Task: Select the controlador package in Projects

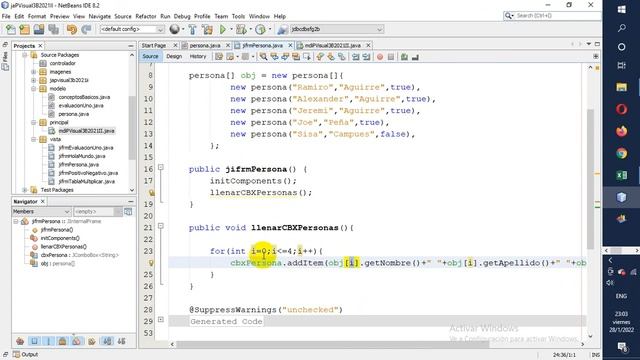Action: pyautogui.click(x=62, y=63)
